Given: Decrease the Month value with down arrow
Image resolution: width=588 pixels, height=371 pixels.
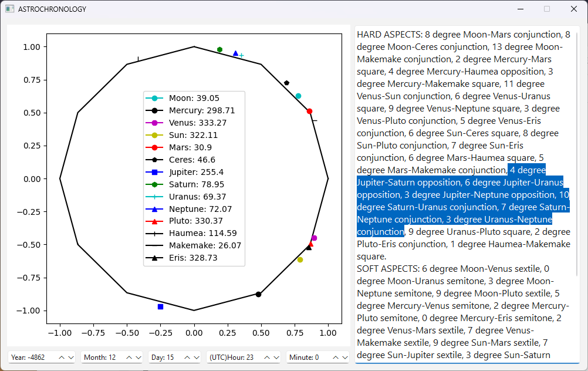Looking at the screenshot, I should click(138, 357).
